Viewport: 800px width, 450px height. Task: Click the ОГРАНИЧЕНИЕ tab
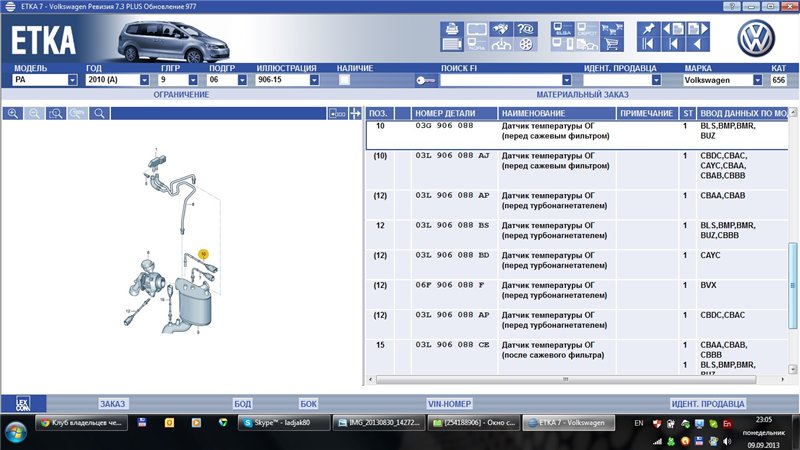(x=181, y=95)
